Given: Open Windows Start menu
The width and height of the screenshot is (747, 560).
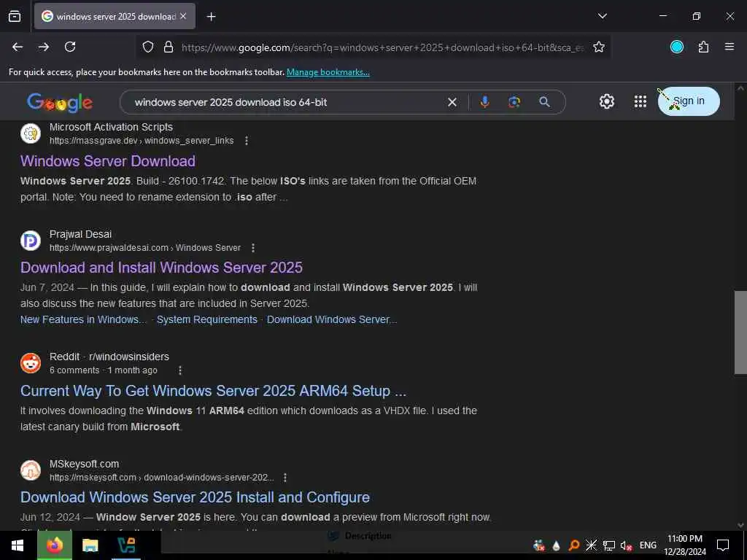Looking at the screenshot, I should 18,545.
